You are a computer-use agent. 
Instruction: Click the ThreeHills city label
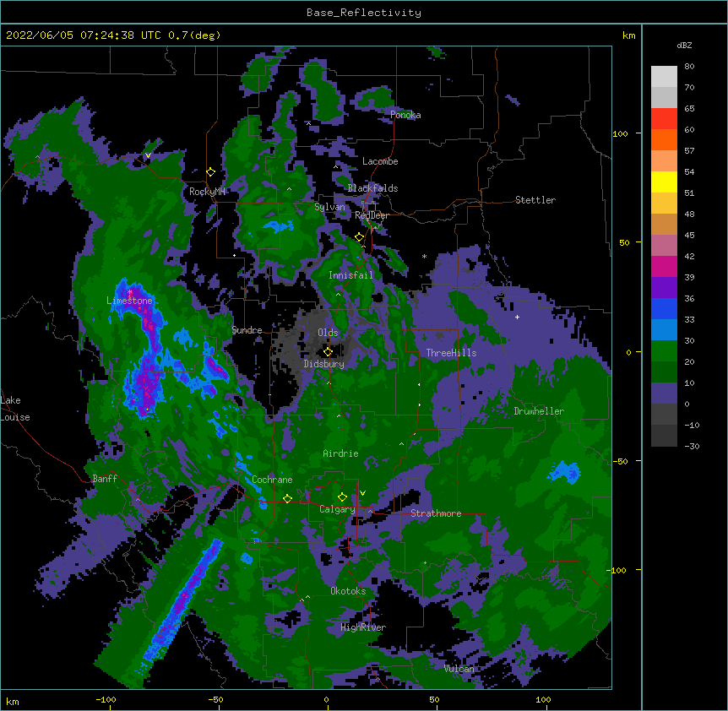click(x=451, y=353)
